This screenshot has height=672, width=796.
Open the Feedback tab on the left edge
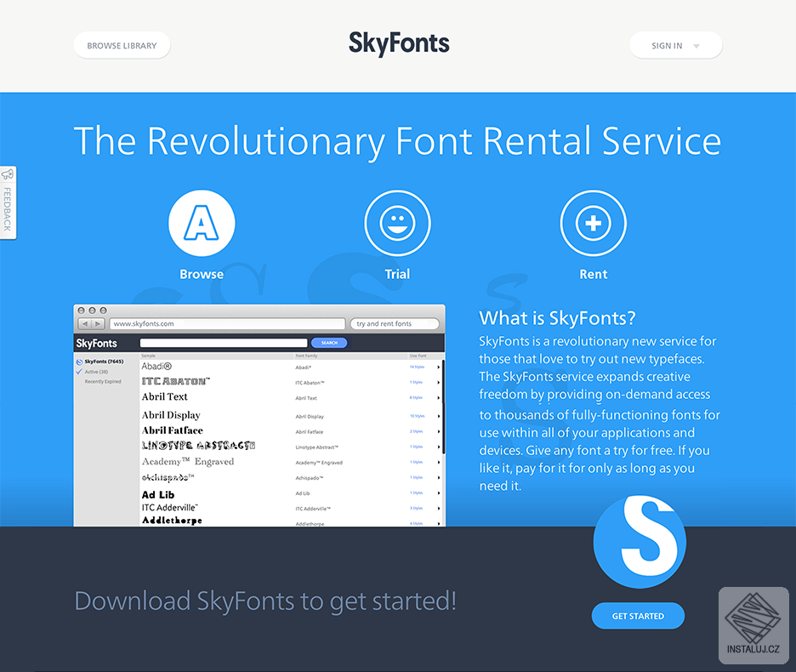point(7,202)
